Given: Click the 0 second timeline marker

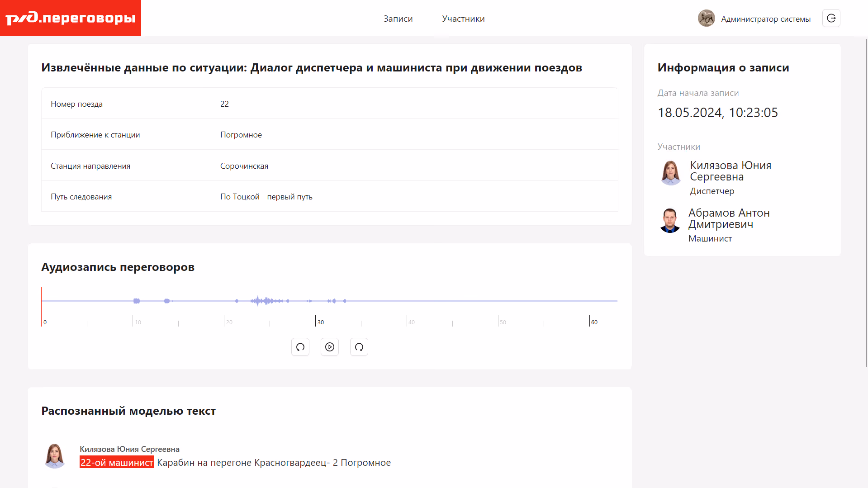Looking at the screenshot, I should pos(45,322).
